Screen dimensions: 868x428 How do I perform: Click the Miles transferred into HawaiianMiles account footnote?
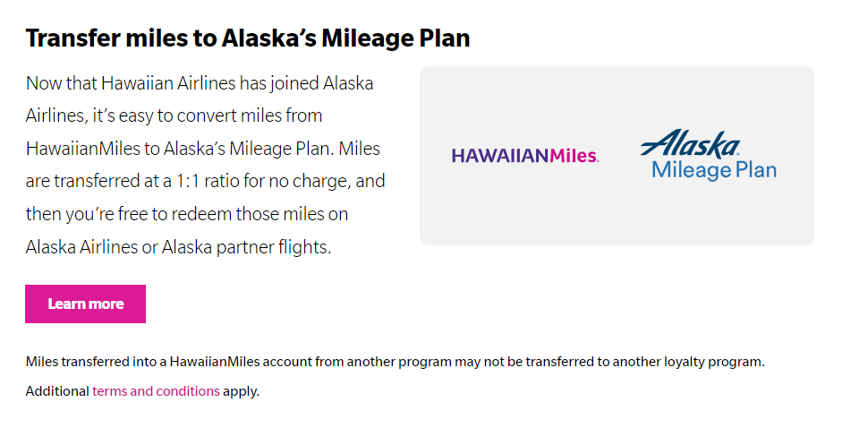pyautogui.click(x=395, y=362)
